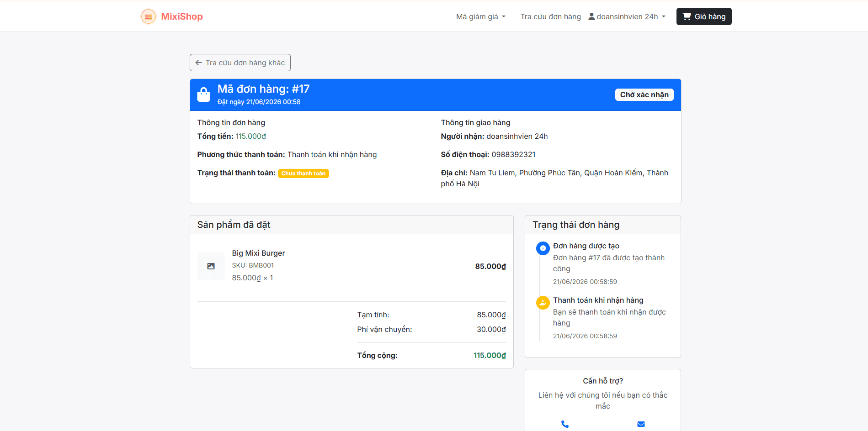The height and width of the screenshot is (431, 868).
Task: Open the Giỏ hàng cart button
Action: (x=704, y=16)
